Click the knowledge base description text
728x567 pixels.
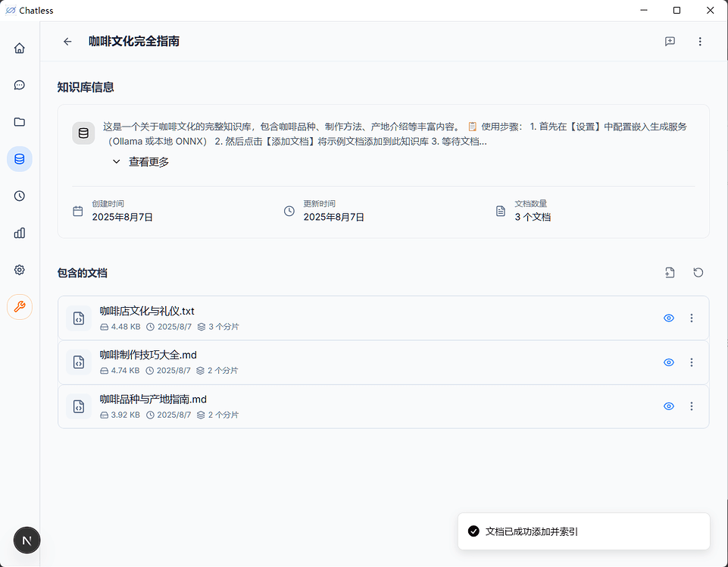click(395, 134)
